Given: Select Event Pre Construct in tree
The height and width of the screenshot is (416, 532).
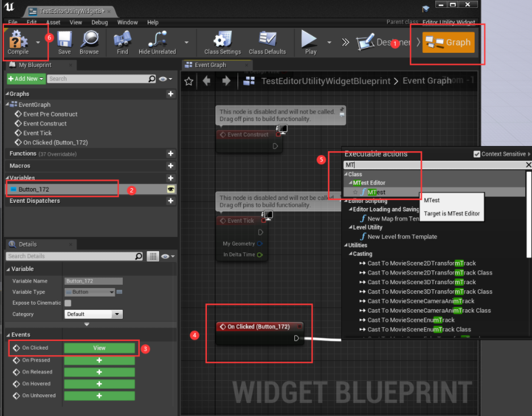Looking at the screenshot, I should click(50, 114).
